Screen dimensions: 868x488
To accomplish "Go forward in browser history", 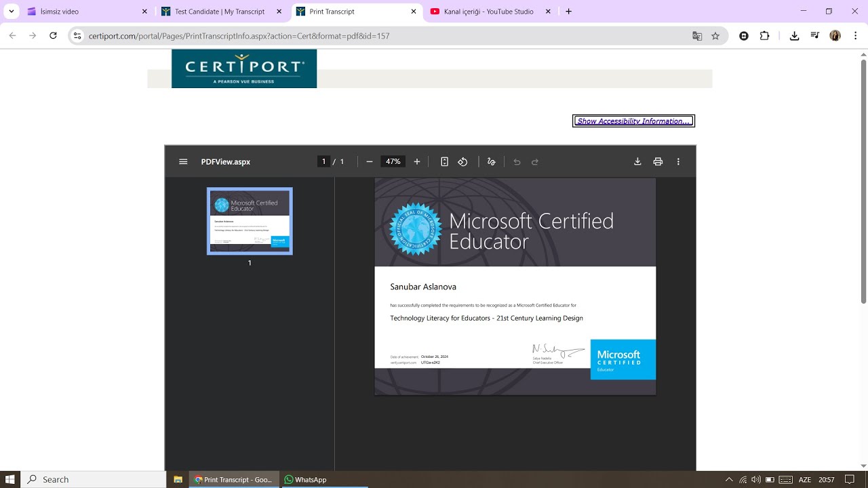I will coord(33,36).
